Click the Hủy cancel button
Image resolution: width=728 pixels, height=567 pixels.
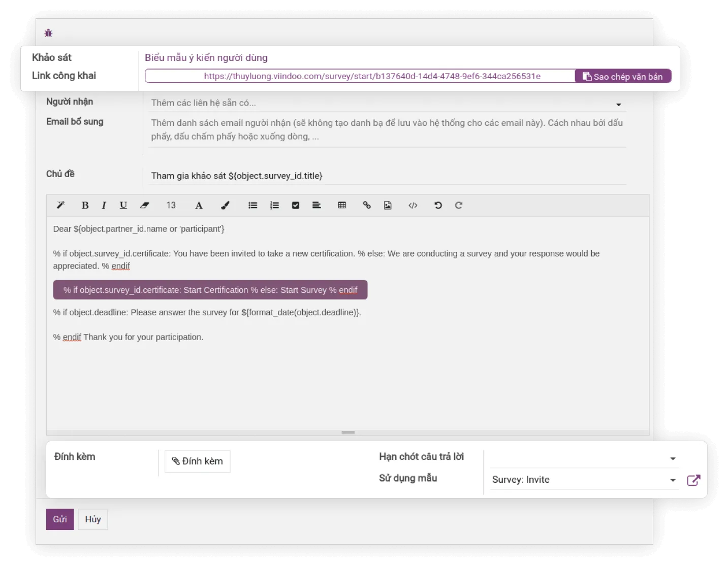click(x=93, y=519)
